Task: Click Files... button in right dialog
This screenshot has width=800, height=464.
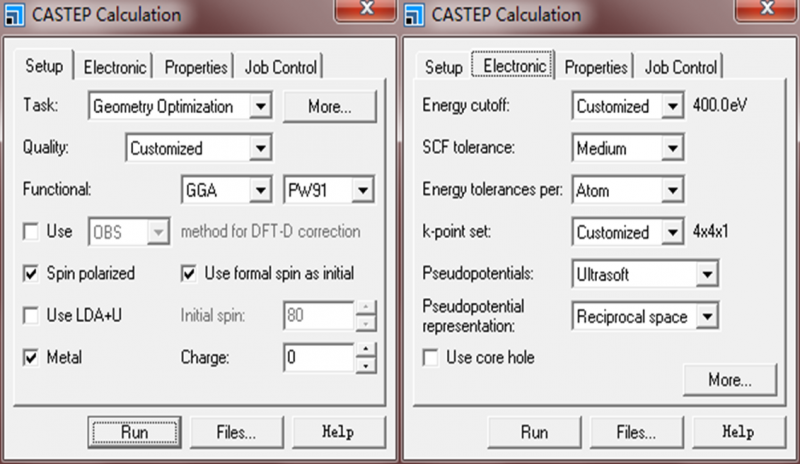Action: point(636,432)
